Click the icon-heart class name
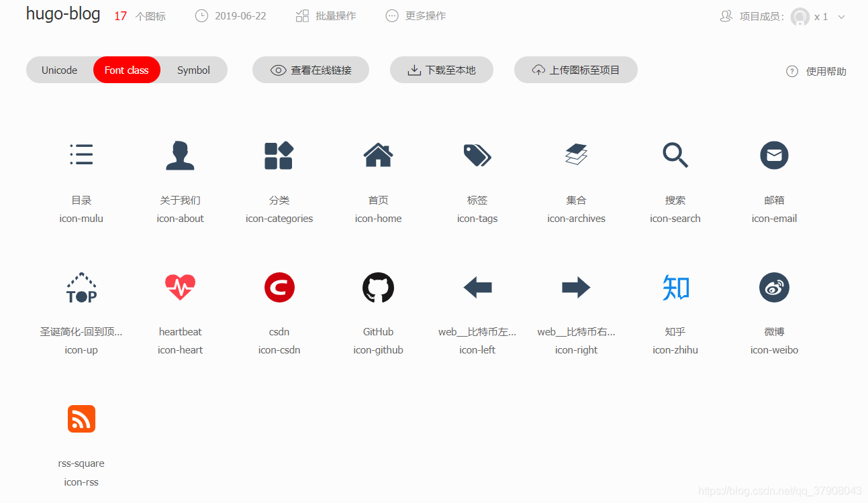Viewport: 868px width, 503px height. (x=180, y=350)
